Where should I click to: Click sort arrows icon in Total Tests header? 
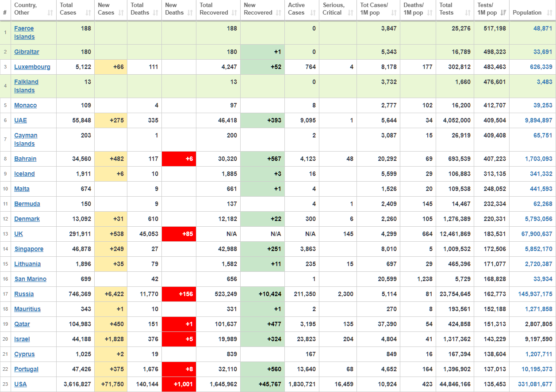(468, 13)
